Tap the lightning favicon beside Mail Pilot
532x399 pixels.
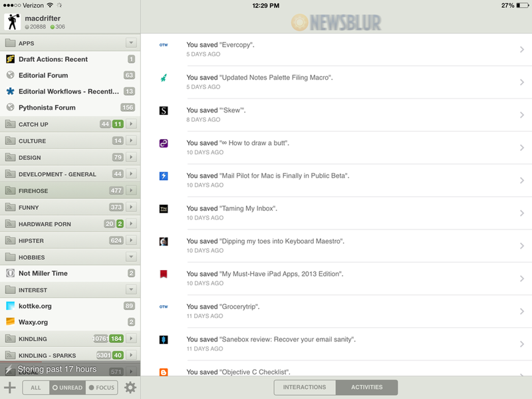pos(164,176)
